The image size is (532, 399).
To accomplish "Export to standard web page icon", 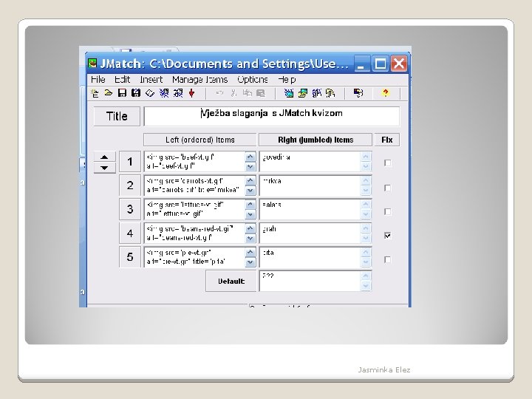I will (164, 93).
